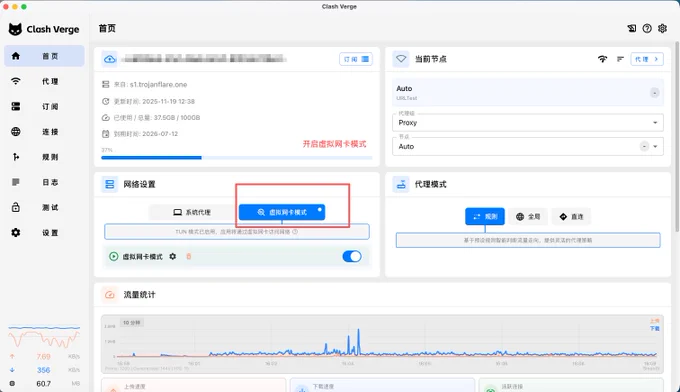Click the 下载 legend in traffic chart
Screen dimensions: 680x392
tap(654, 329)
